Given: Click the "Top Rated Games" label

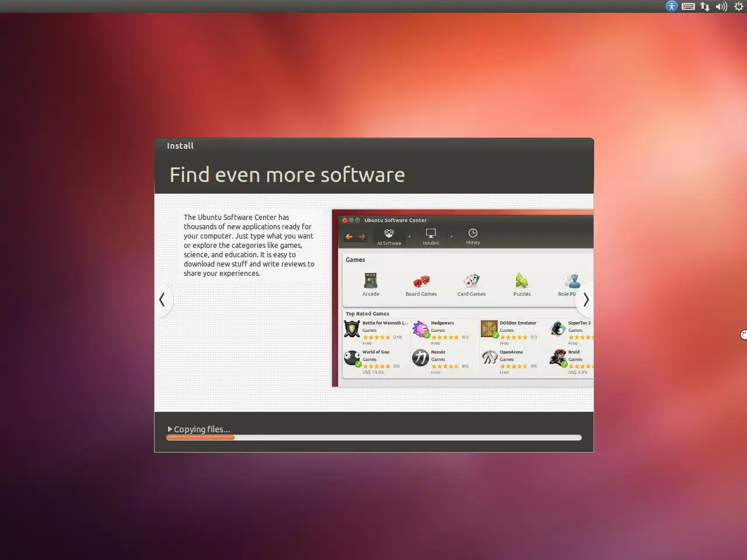Looking at the screenshot, I should tap(367, 314).
